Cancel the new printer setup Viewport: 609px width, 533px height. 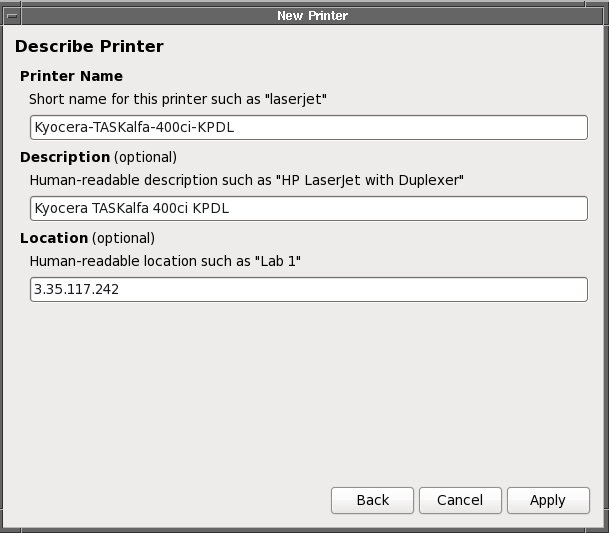pyautogui.click(x=459, y=500)
